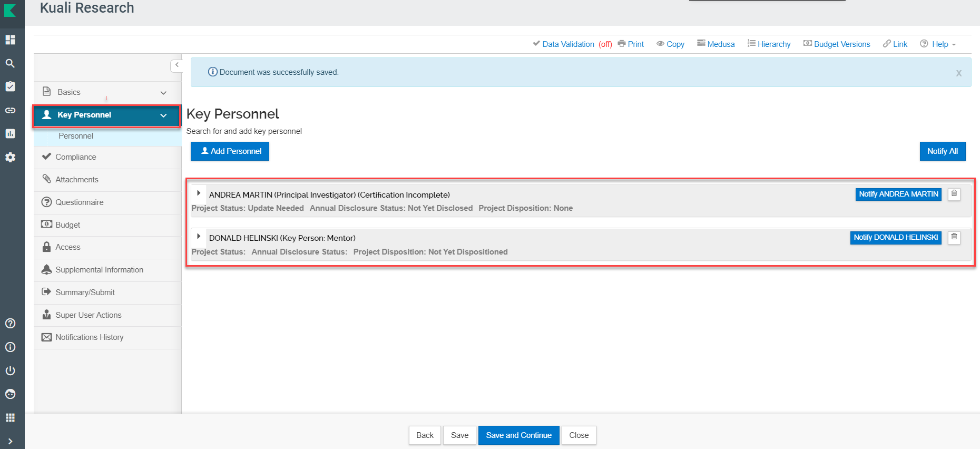Open the Medusa view
The width and height of the screenshot is (980, 449).
(x=716, y=44)
